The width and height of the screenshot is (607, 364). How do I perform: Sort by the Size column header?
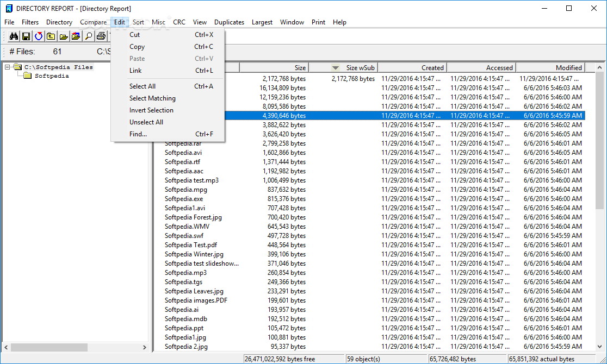click(x=274, y=68)
